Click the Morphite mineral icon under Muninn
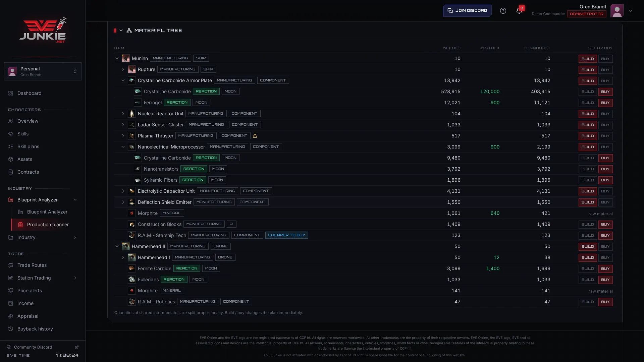644x362 pixels. (132, 213)
